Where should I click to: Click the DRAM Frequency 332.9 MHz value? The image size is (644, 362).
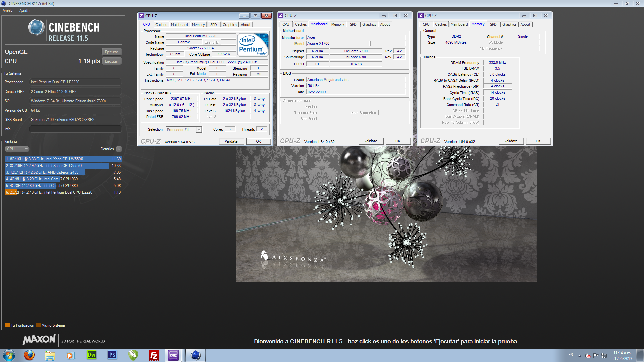(x=497, y=63)
